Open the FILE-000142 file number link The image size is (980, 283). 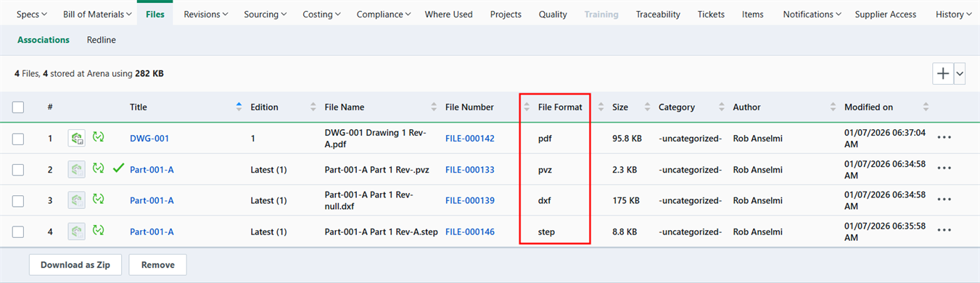pos(470,138)
